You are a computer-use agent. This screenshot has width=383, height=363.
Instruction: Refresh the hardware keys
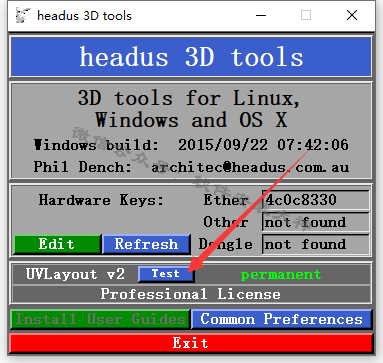pos(146,244)
